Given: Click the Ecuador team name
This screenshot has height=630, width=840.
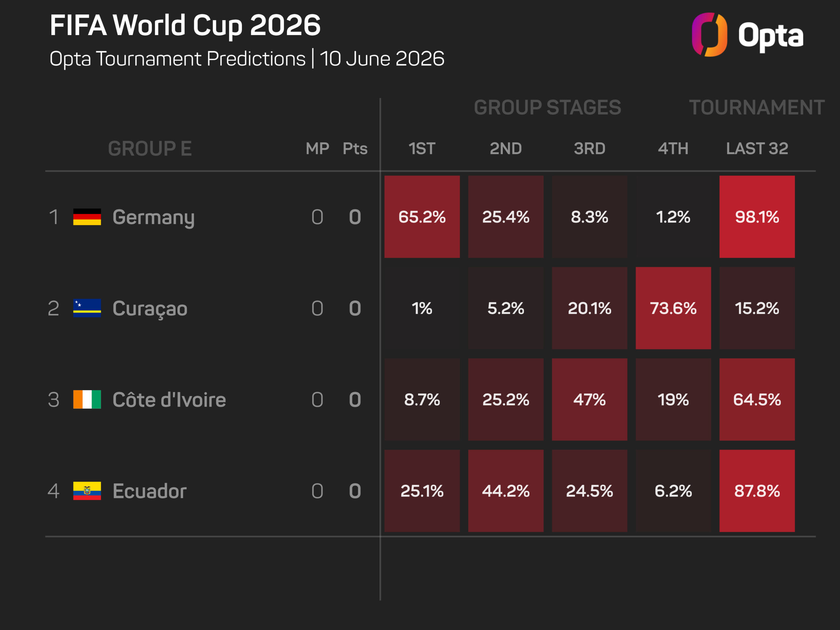Looking at the screenshot, I should click(x=150, y=491).
